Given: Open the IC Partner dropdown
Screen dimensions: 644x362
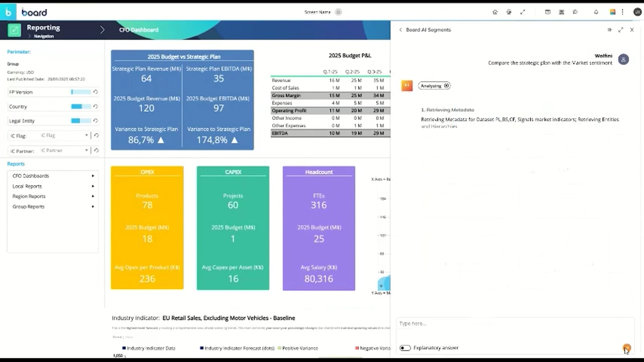Looking at the screenshot, I should [x=86, y=150].
